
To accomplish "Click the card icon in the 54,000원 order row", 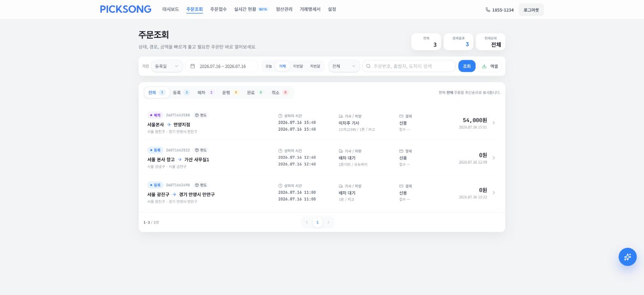I will (x=401, y=116).
